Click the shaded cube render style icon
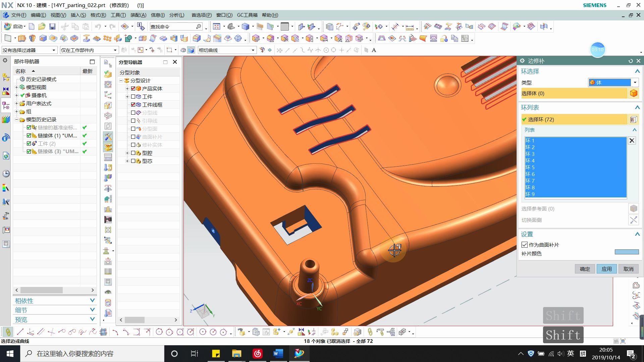This screenshot has height=362, width=644. [191, 50]
